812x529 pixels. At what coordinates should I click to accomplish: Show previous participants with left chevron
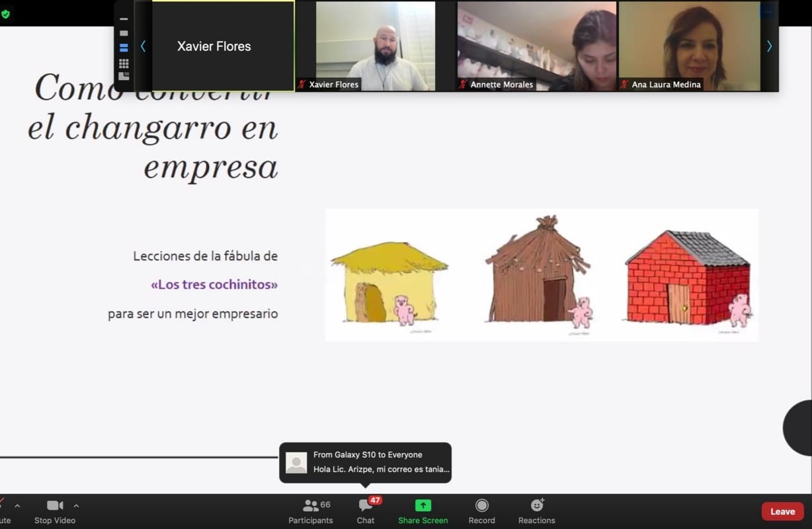[143, 46]
